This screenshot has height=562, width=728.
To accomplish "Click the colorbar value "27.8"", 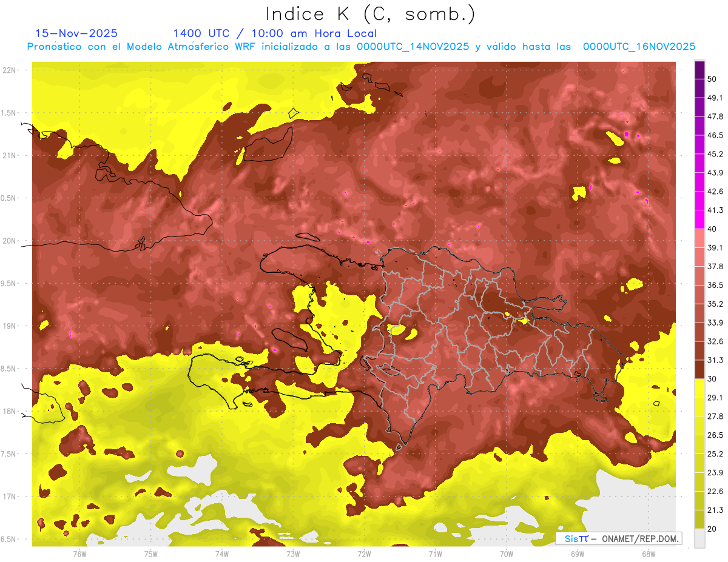I will point(715,416).
